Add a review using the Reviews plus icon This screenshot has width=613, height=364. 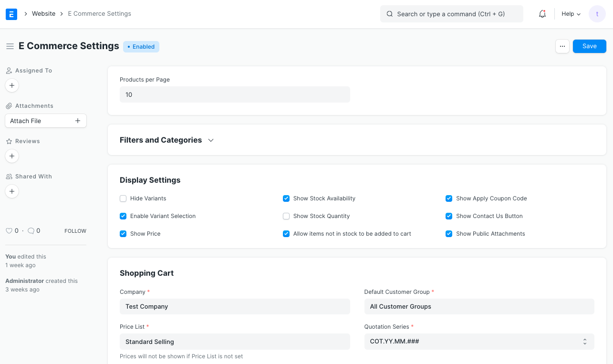tap(11, 156)
